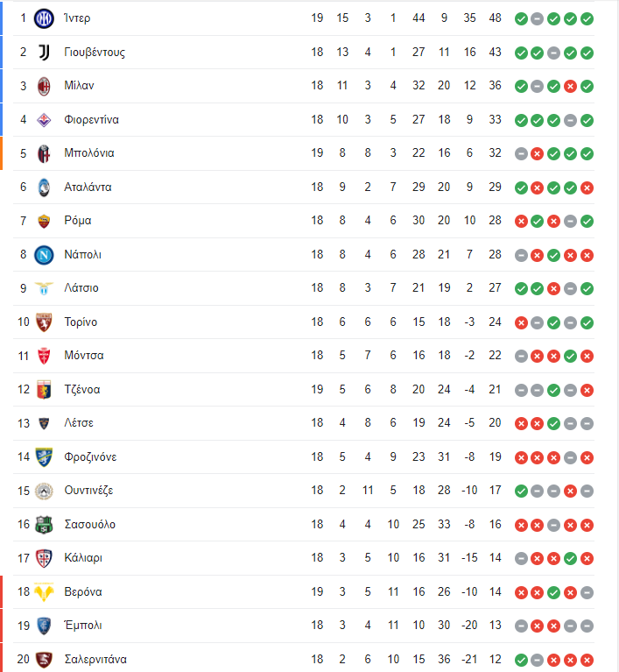Image resolution: width=619 pixels, height=672 pixels.
Task: Click Inter's grey draw form indicator
Action: click(538, 19)
